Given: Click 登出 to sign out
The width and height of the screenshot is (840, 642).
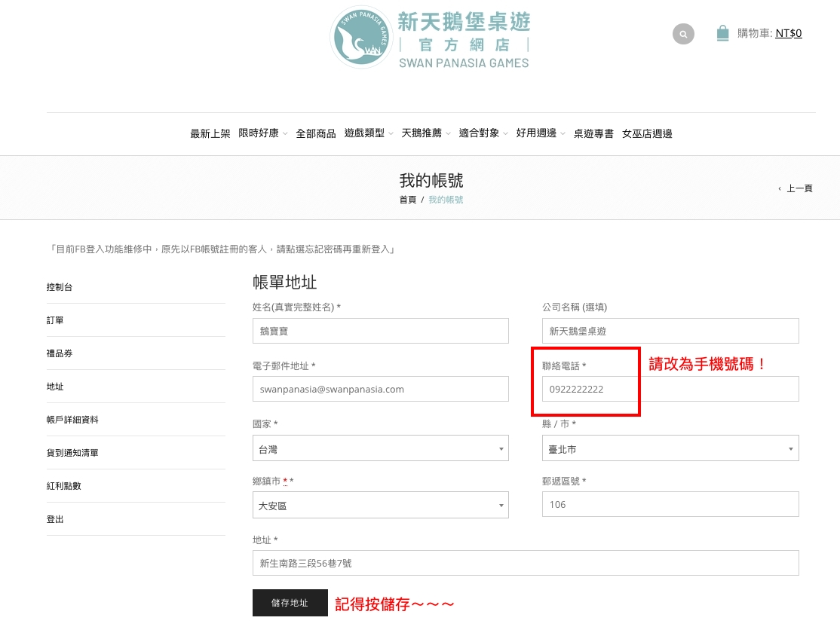Looking at the screenshot, I should click(x=55, y=518).
